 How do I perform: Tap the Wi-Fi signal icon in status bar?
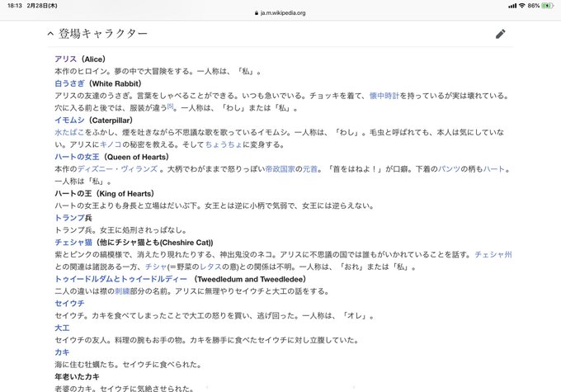click(x=522, y=6)
